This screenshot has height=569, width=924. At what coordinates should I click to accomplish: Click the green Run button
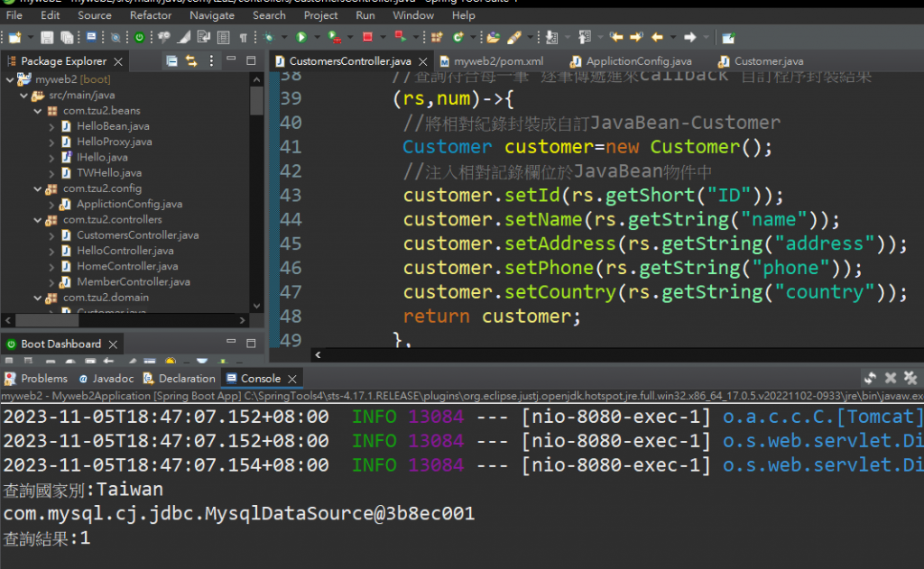tap(301, 37)
